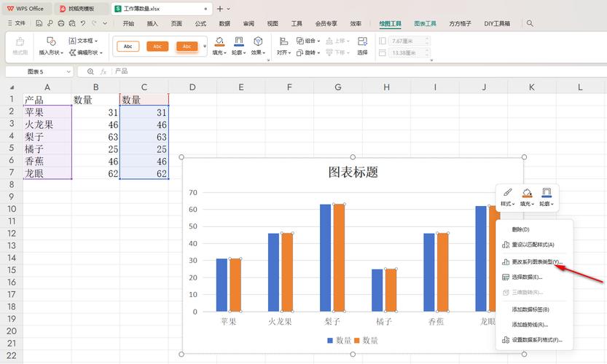
Task: Click the ribbon Effects (效果) cube icon
Action: 258,41
